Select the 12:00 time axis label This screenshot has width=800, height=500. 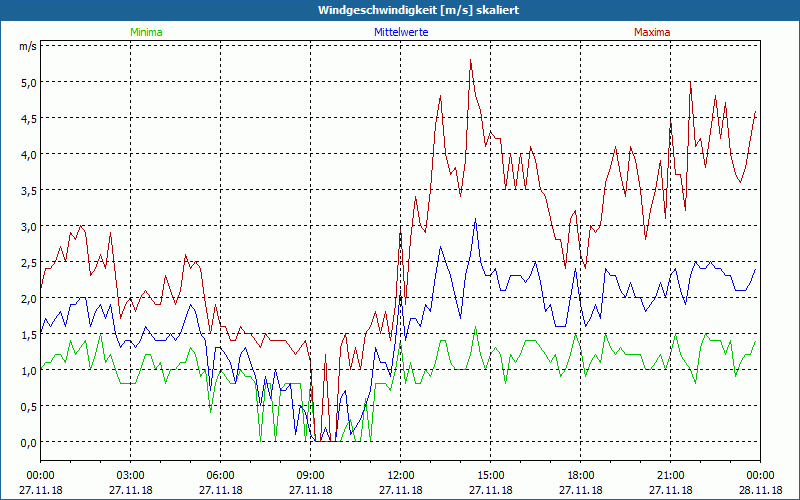click(x=401, y=475)
